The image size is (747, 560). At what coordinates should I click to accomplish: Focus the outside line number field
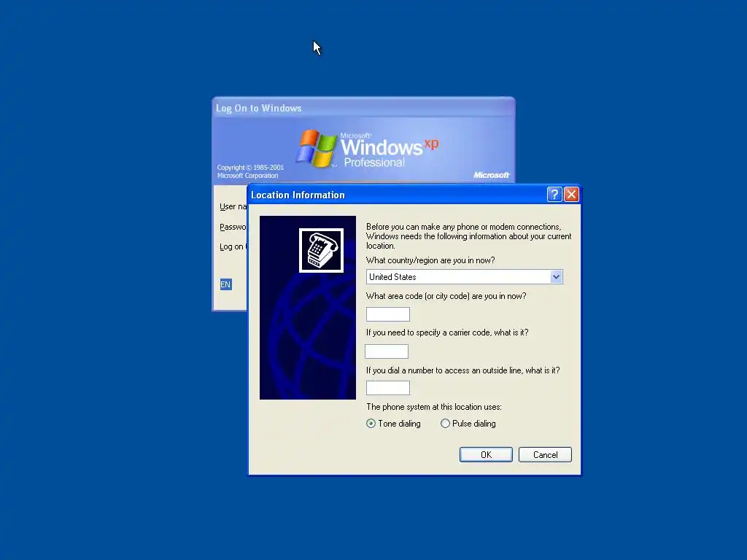[388, 388]
